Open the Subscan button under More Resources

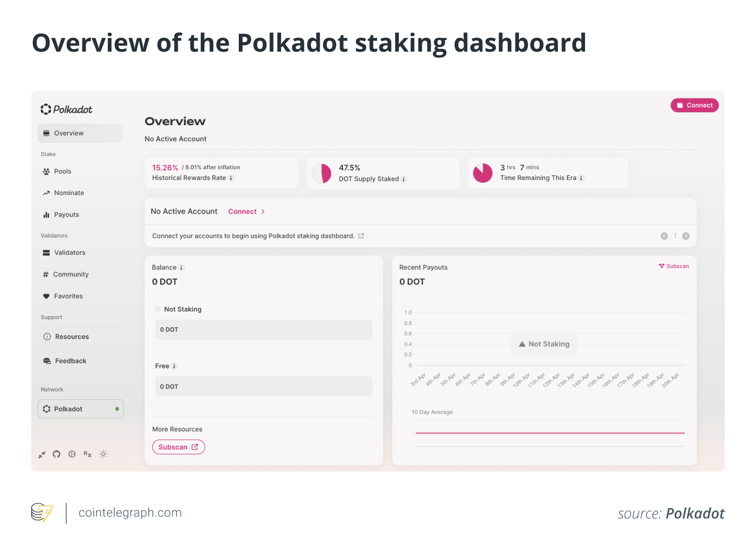178,447
